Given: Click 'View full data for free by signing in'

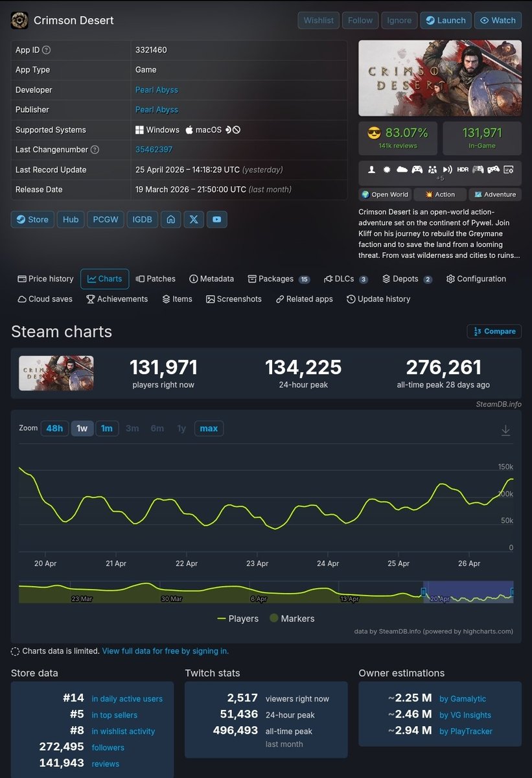Looking at the screenshot, I should (x=165, y=651).
